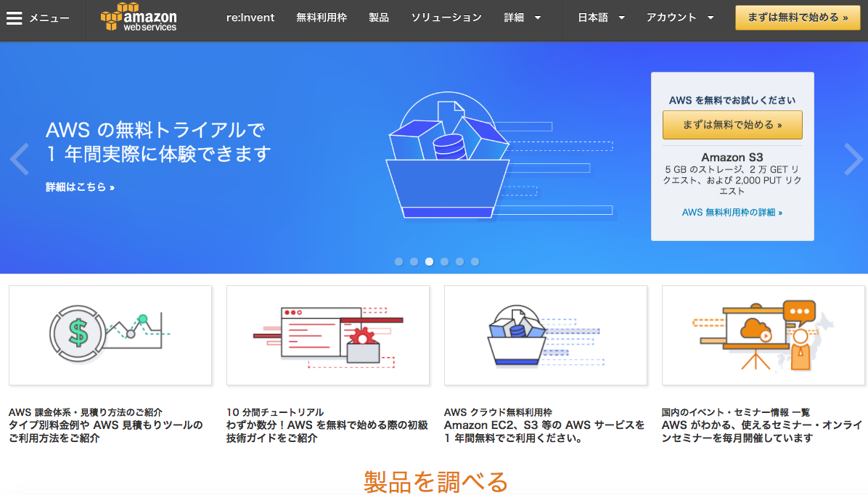Open the AWS 無料利用枠の詳細 link
The image size is (868, 495).
click(732, 212)
